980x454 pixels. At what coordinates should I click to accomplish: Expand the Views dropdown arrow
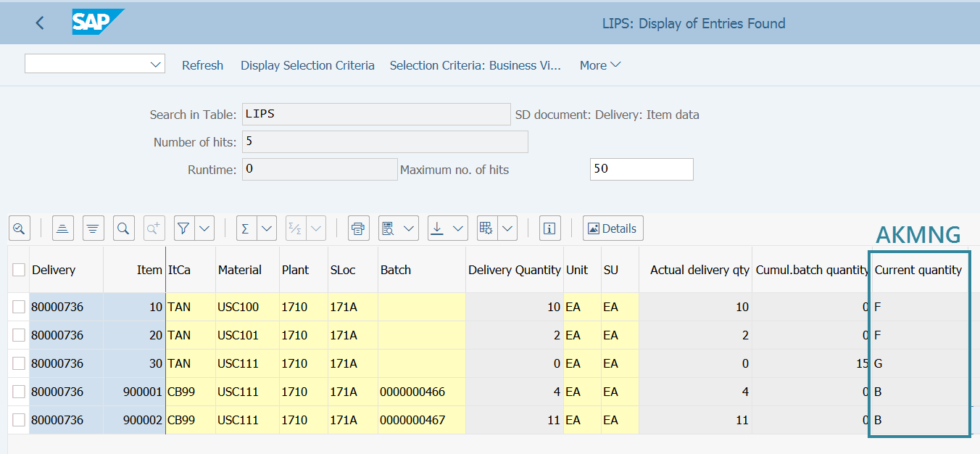tap(410, 228)
